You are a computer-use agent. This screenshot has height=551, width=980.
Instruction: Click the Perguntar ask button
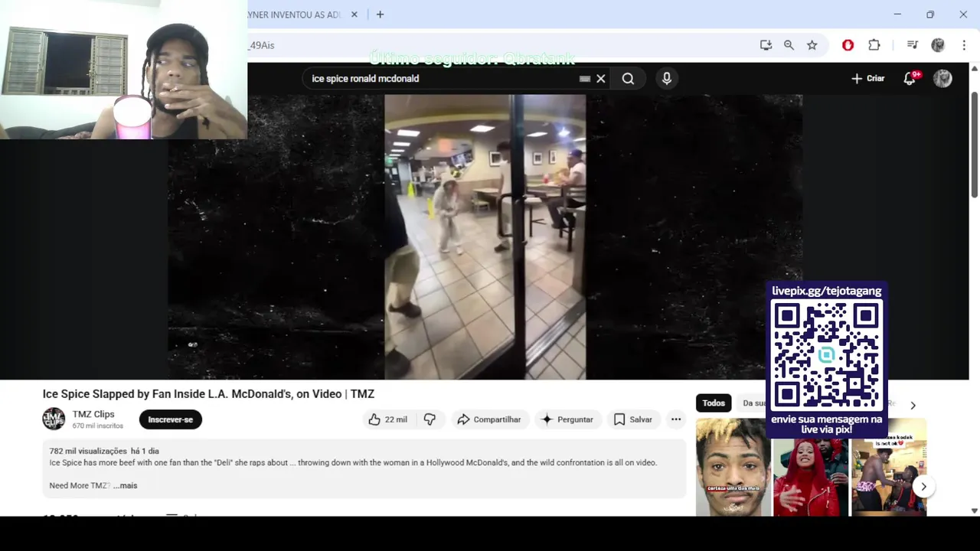[x=567, y=419]
